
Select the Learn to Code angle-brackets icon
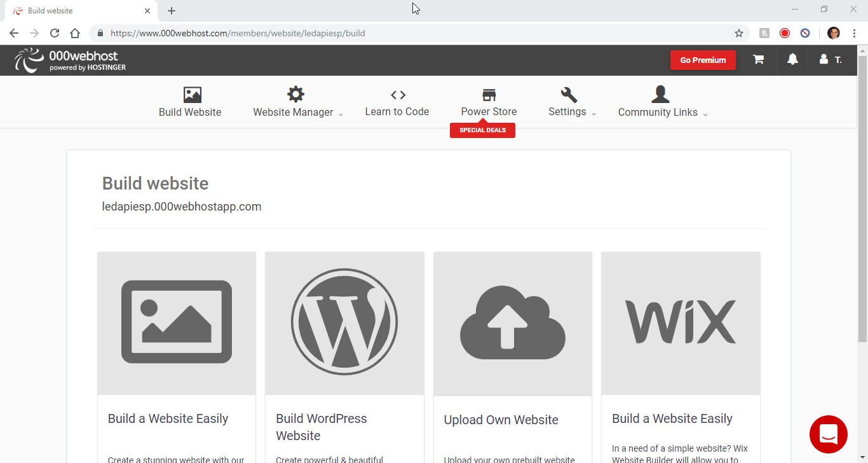397,93
